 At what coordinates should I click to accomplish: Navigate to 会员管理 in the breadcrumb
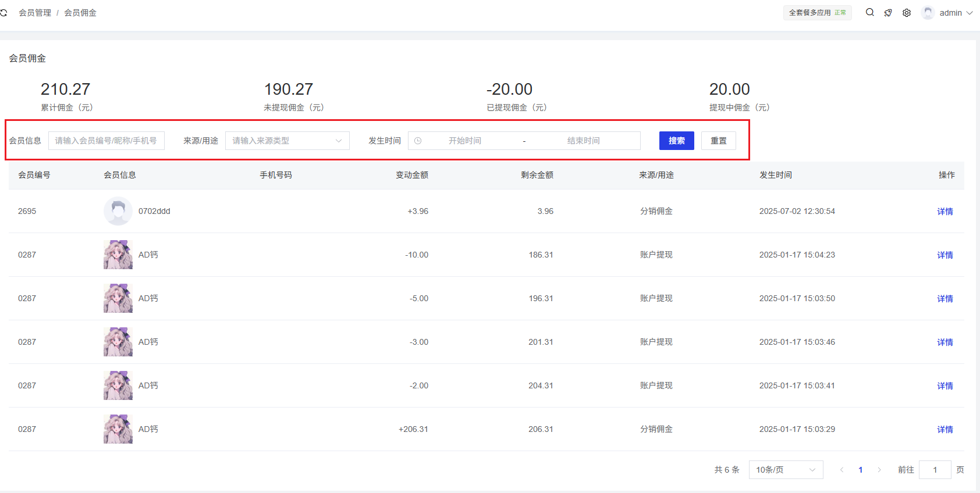[x=35, y=13]
